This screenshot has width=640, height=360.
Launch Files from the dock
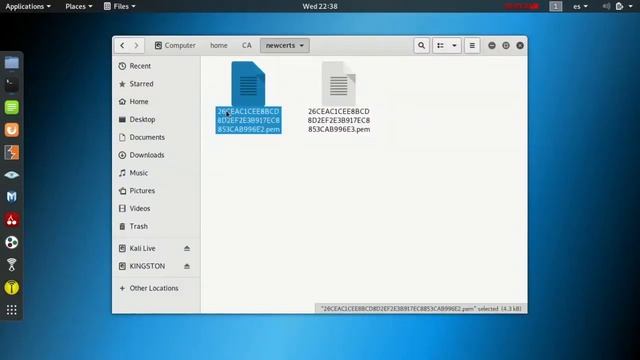tap(11, 63)
